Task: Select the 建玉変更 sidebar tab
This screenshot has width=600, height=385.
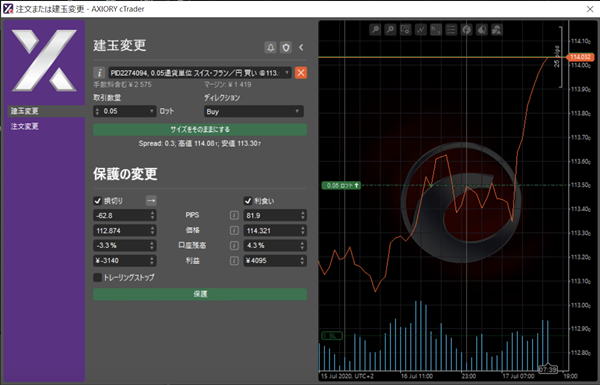Action: (24, 111)
